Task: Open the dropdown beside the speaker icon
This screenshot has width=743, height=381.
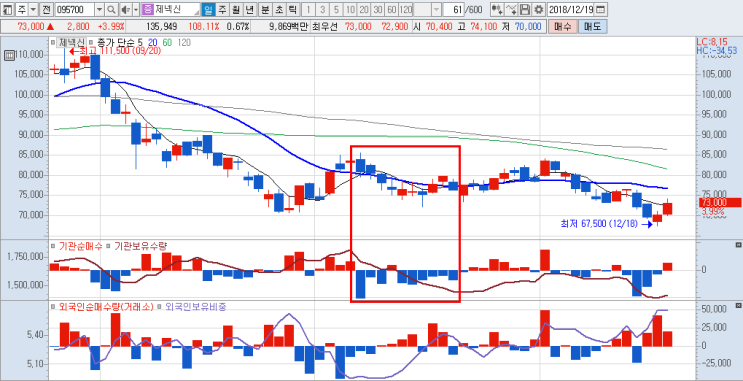Action: click(136, 9)
